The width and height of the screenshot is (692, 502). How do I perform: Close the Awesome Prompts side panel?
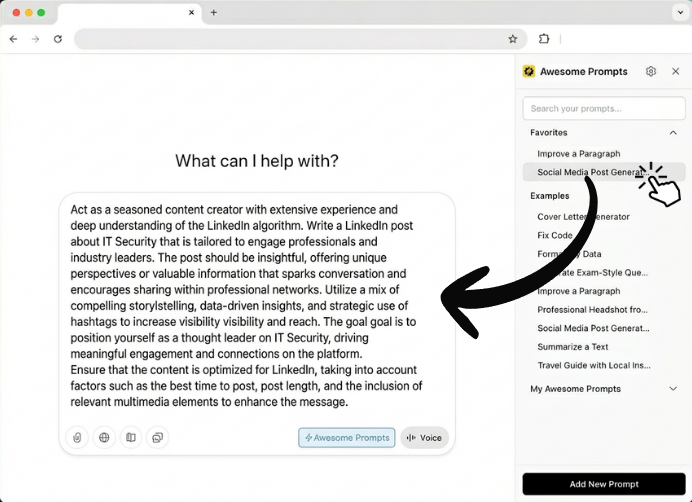click(x=675, y=71)
